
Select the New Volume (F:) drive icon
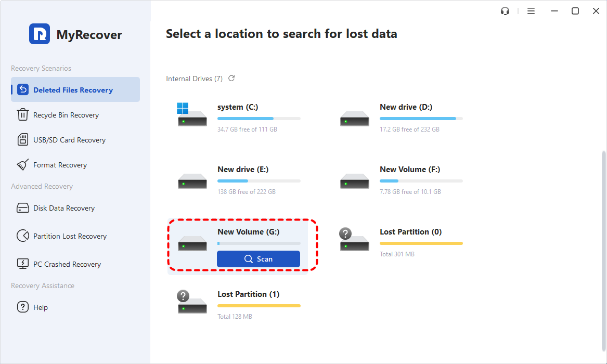[x=355, y=182]
